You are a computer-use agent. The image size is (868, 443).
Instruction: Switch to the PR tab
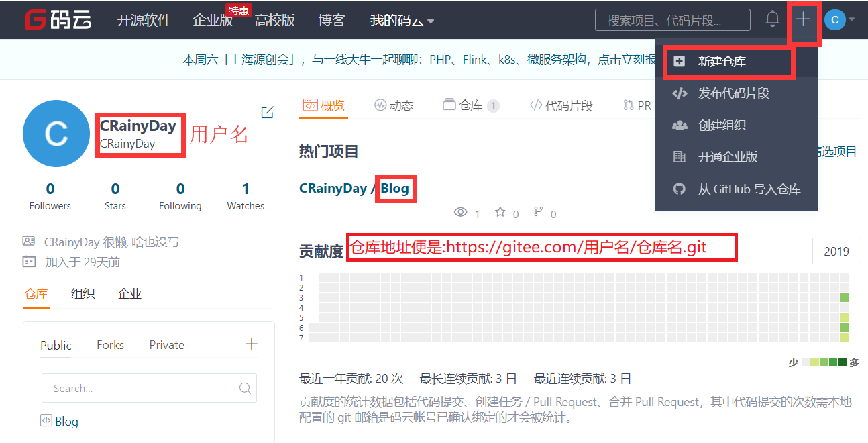click(x=637, y=105)
